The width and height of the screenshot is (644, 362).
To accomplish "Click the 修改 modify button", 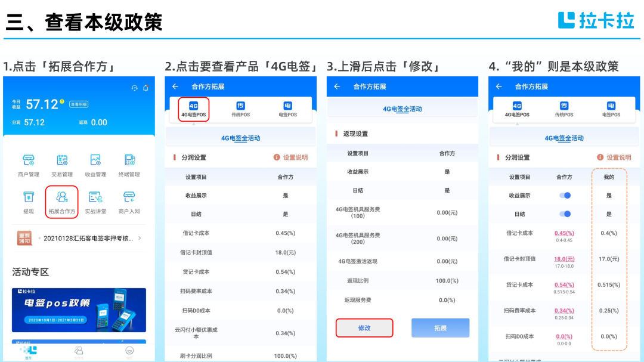I will coord(364,328).
